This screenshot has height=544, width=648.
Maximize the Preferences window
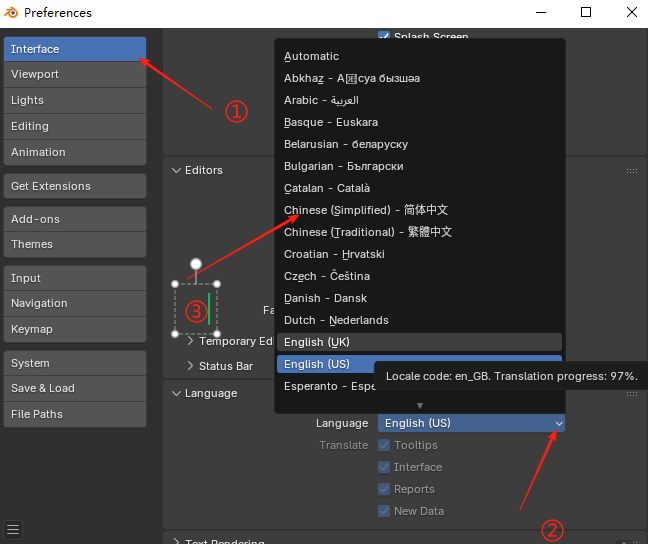586,13
